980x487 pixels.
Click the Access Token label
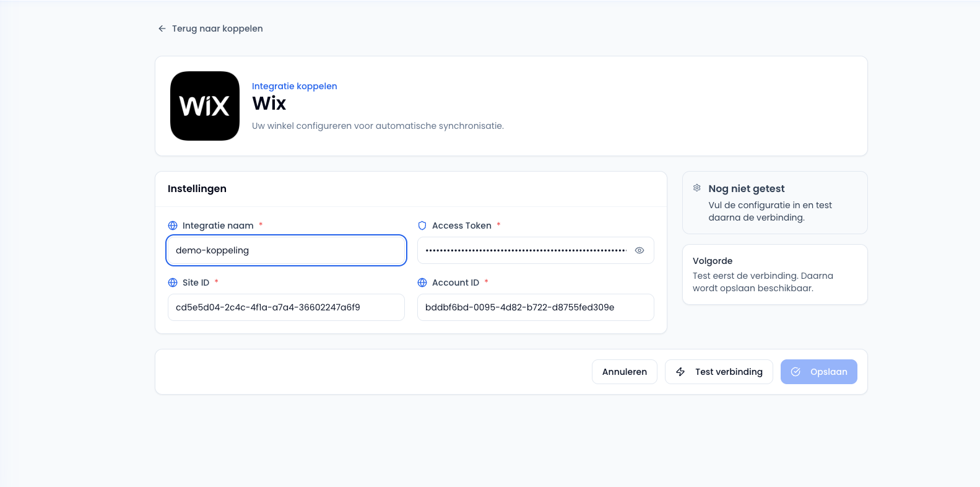click(462, 226)
